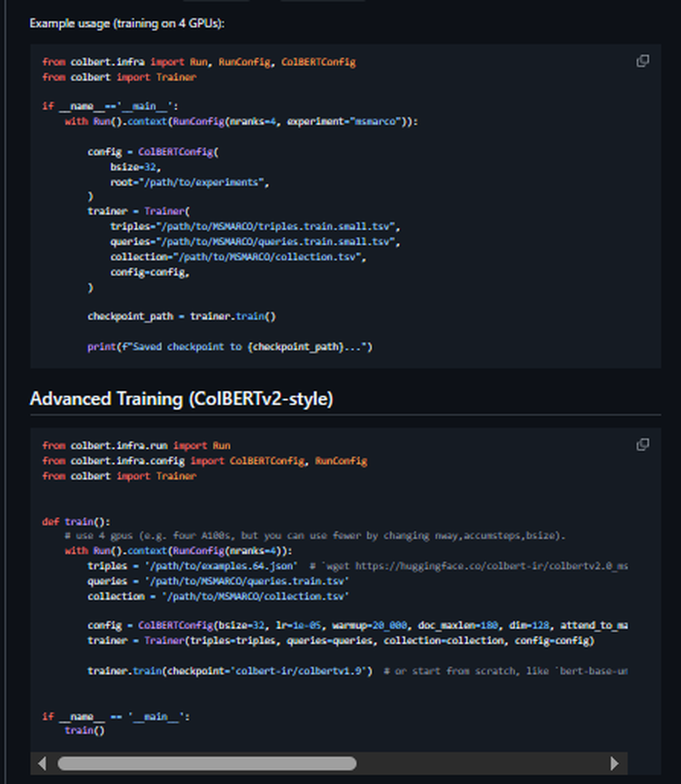This screenshot has width=681, height=784.
Task: Click the print 'Saved checkpoint to' line
Action: tap(229, 346)
